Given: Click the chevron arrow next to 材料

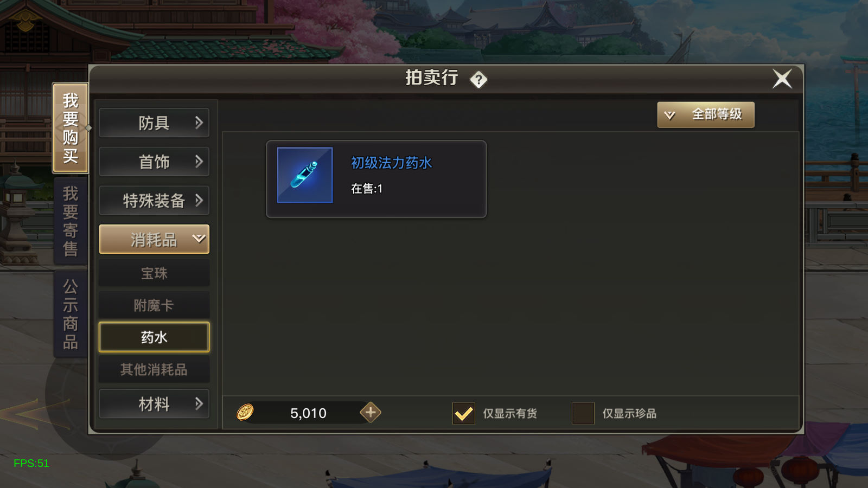Looking at the screenshot, I should pyautogui.click(x=199, y=403).
